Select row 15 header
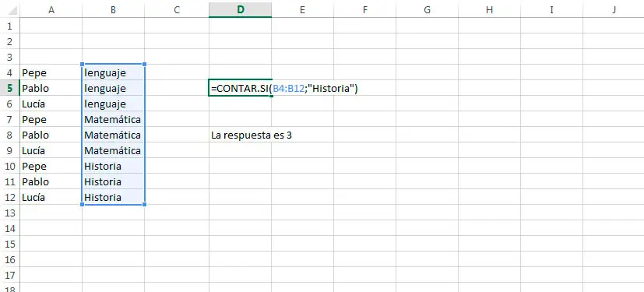The height and width of the screenshot is (292, 644). [x=10, y=245]
